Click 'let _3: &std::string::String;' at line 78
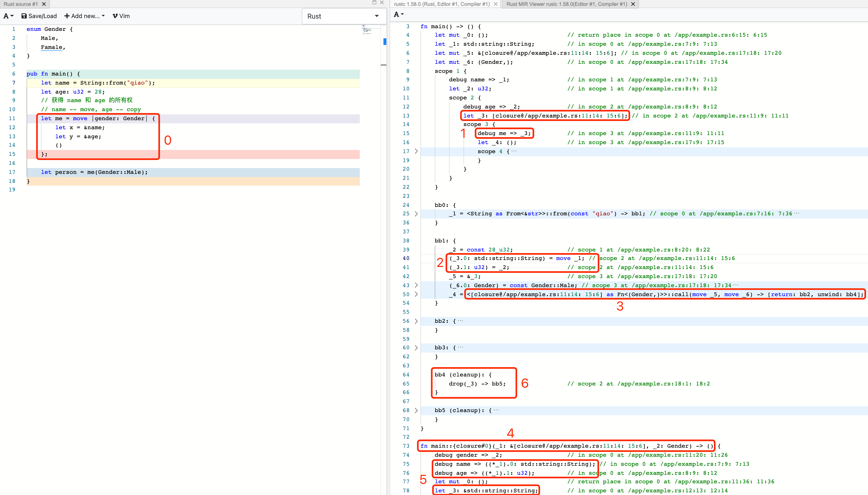The image size is (868, 495). point(486,490)
